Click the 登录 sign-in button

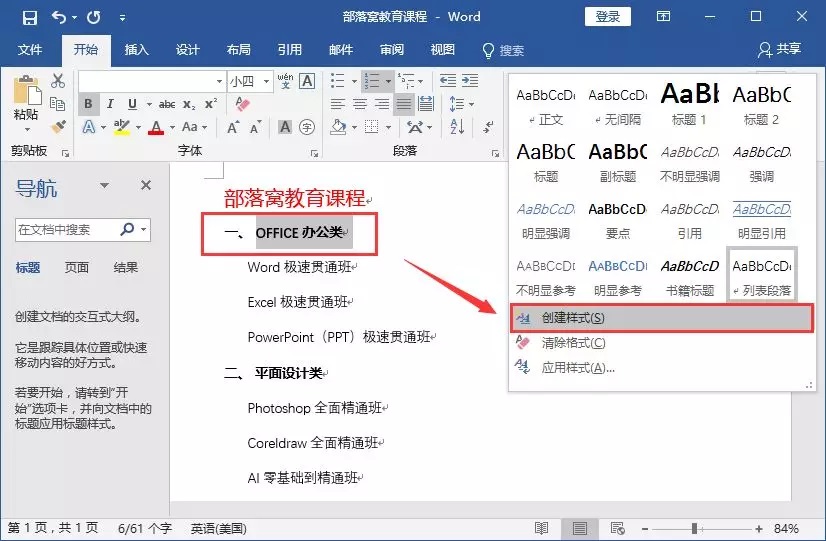coord(608,17)
